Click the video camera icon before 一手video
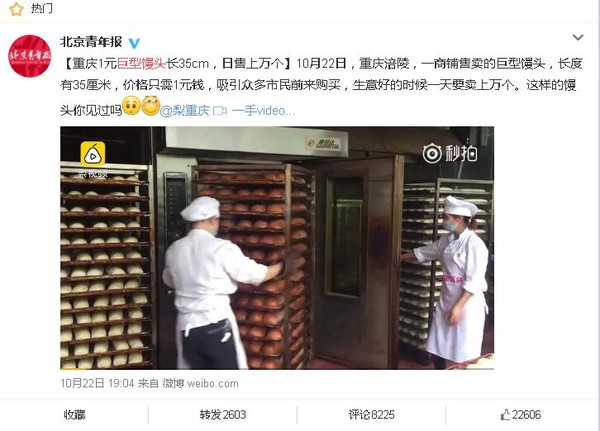This screenshot has width=600, height=431. click(x=220, y=111)
